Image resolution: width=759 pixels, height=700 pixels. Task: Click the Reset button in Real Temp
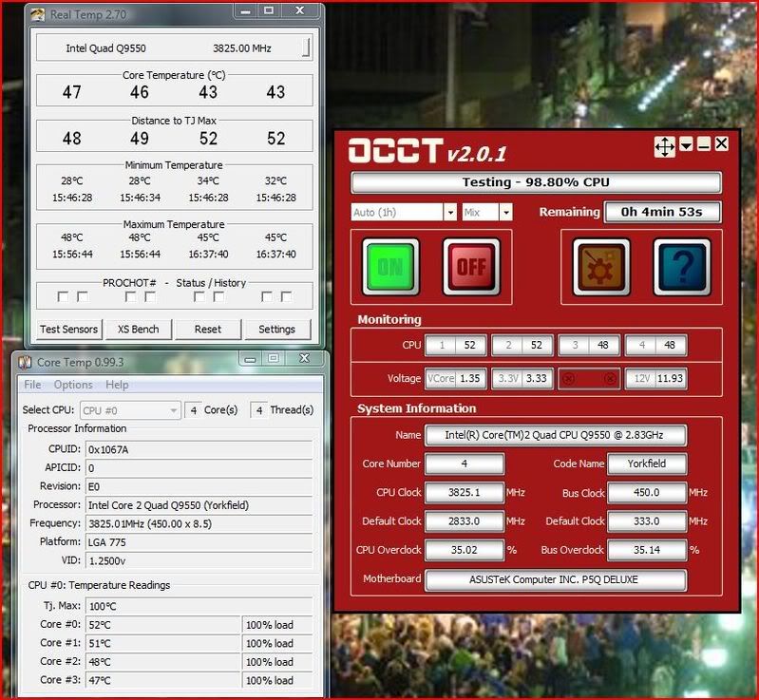click(x=208, y=330)
